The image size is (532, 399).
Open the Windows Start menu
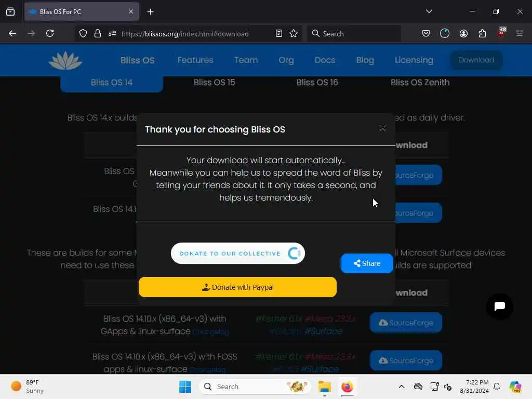[185, 387]
